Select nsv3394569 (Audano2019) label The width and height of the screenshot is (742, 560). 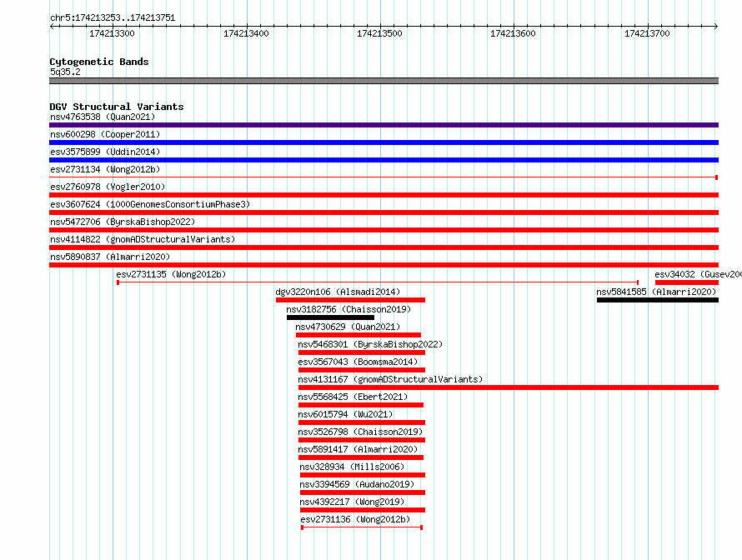coord(357,484)
